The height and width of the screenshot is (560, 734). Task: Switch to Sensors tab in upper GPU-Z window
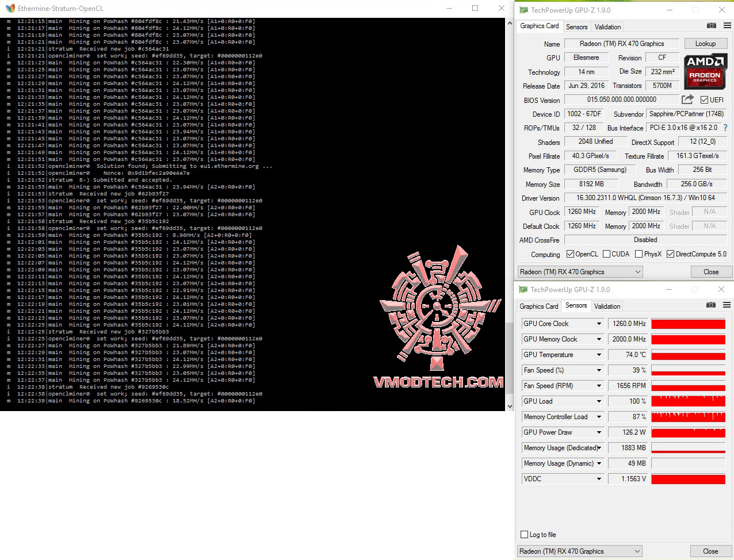[x=576, y=27]
